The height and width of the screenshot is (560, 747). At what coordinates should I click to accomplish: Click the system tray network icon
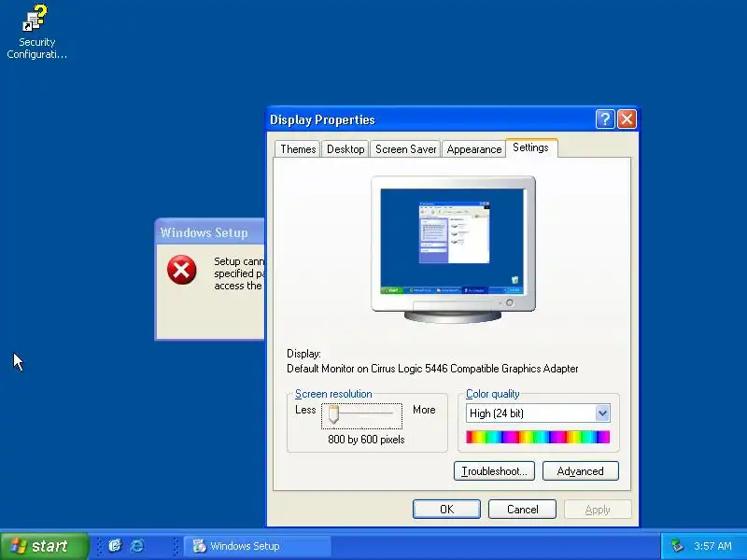(677, 545)
